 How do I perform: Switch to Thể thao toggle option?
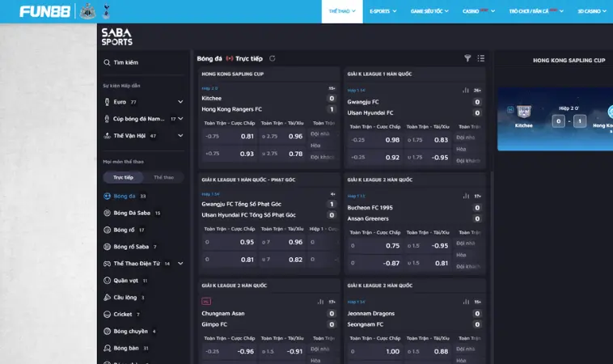click(163, 177)
